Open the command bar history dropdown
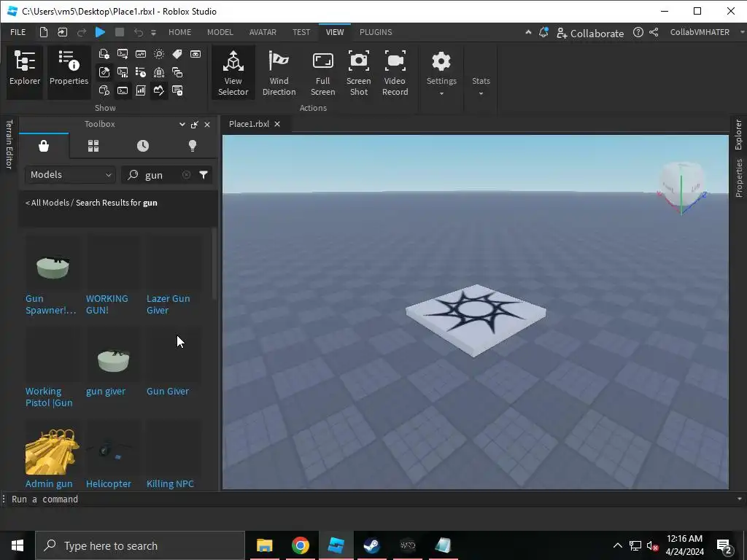 point(740,499)
